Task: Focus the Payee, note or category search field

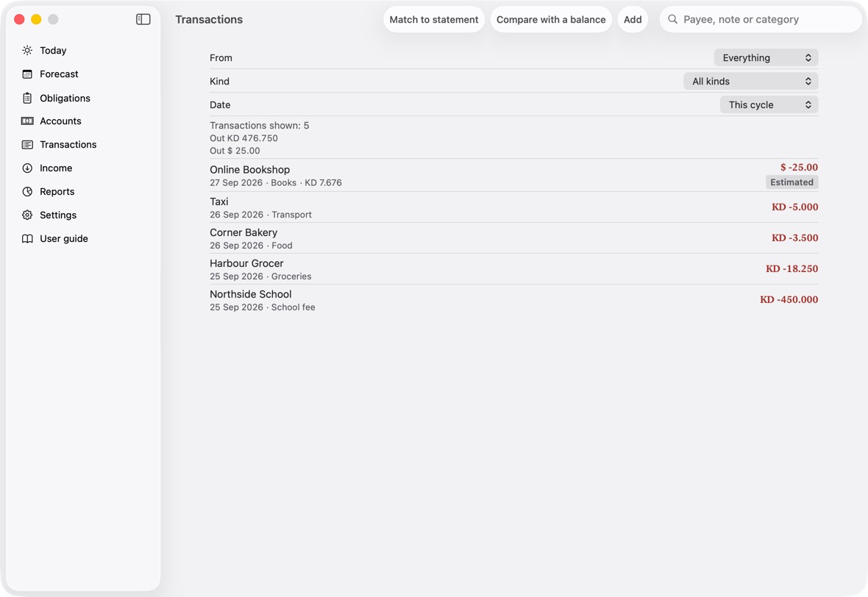Action: tap(761, 19)
